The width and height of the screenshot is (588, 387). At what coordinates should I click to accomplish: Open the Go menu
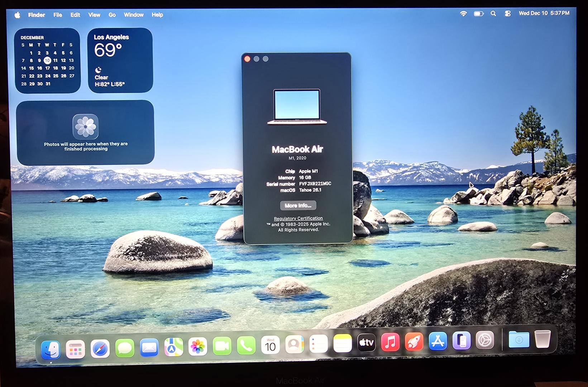pos(112,15)
